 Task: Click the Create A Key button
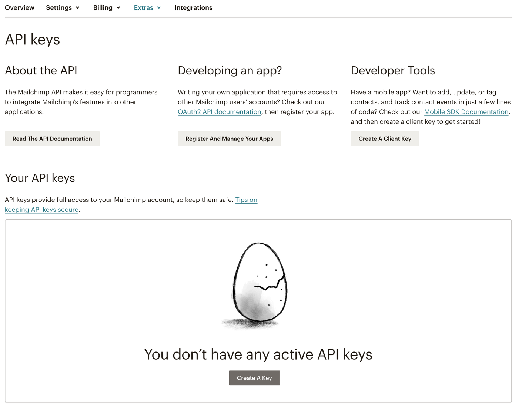pos(254,378)
